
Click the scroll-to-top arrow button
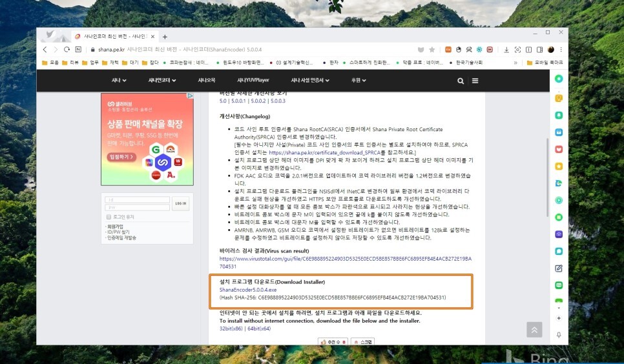534,329
